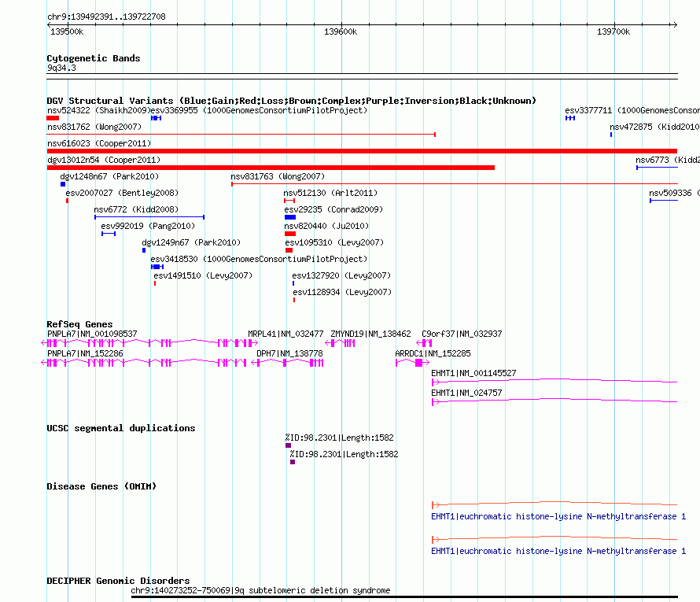Click the esv3377711 blue gain glyph

(570, 118)
